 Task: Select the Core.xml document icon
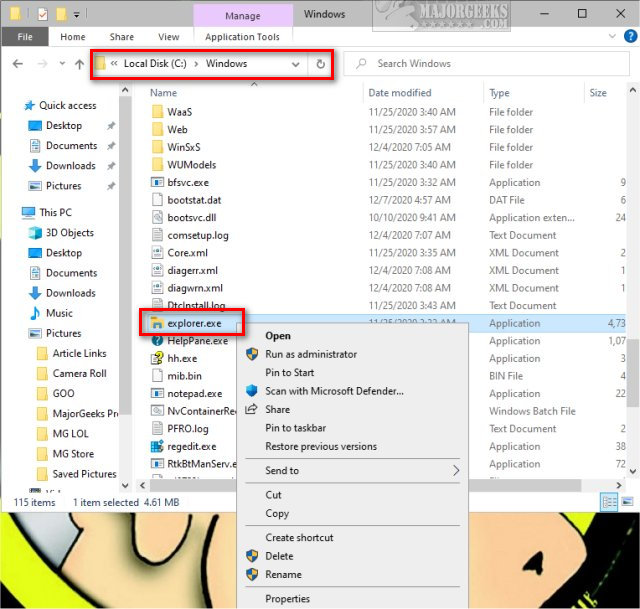click(158, 253)
